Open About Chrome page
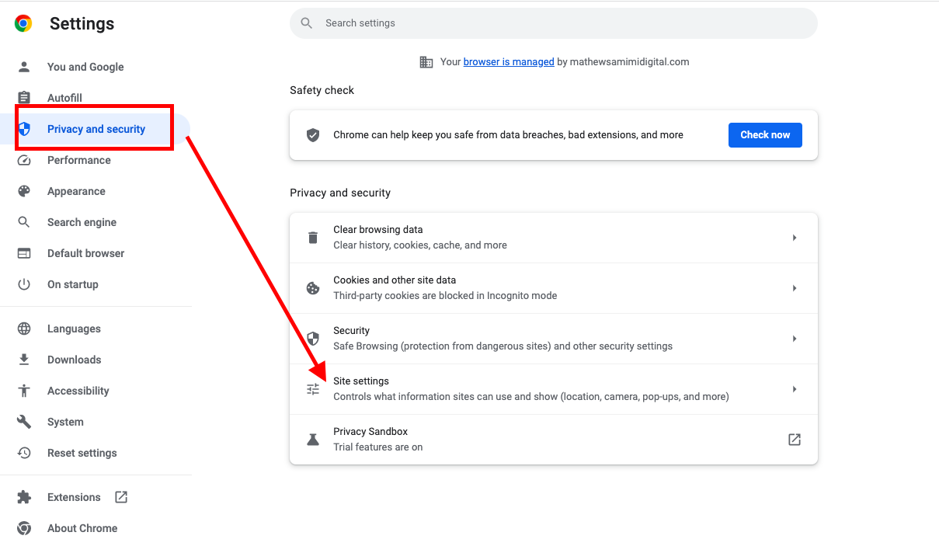939x560 pixels. (82, 528)
